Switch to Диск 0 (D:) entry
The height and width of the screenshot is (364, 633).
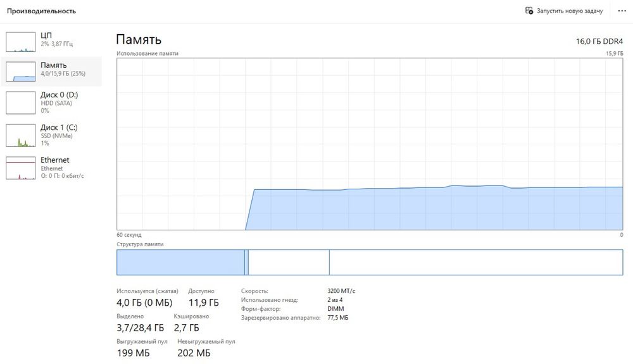point(59,95)
